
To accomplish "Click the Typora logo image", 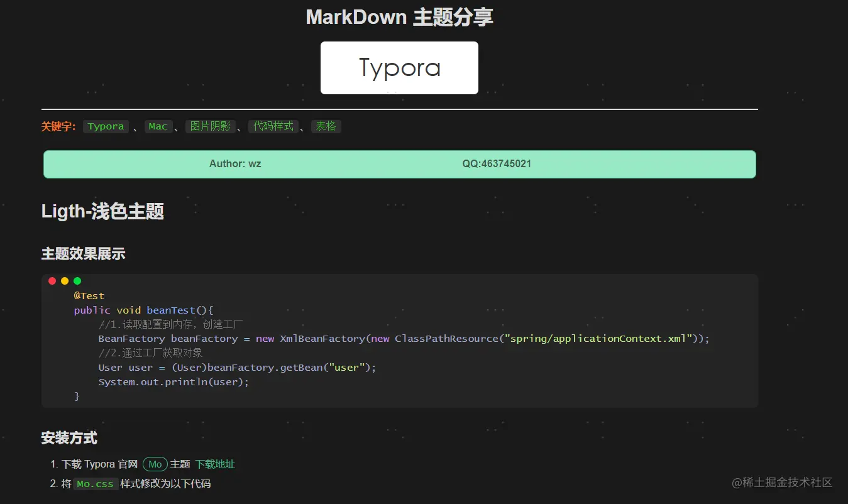I will (399, 68).
